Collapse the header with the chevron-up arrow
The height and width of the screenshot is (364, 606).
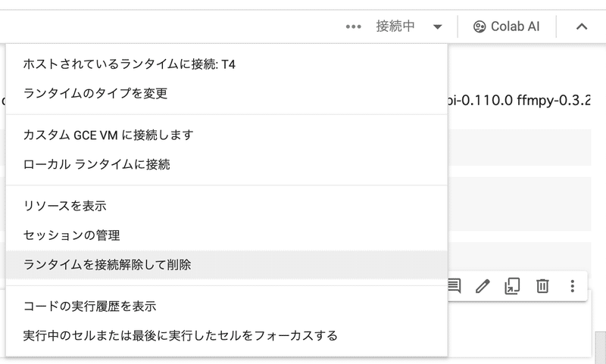[x=582, y=26]
